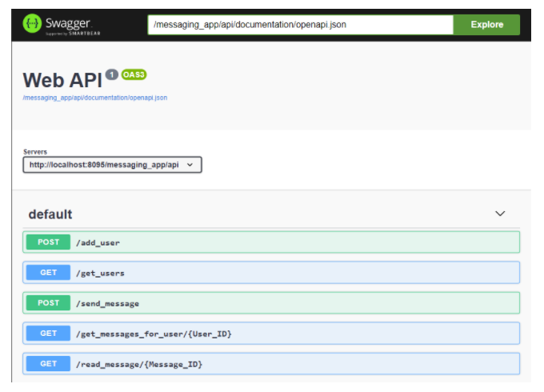Open the openapi.json link under Web API
The width and height of the screenshot is (544, 392).
tap(94, 98)
